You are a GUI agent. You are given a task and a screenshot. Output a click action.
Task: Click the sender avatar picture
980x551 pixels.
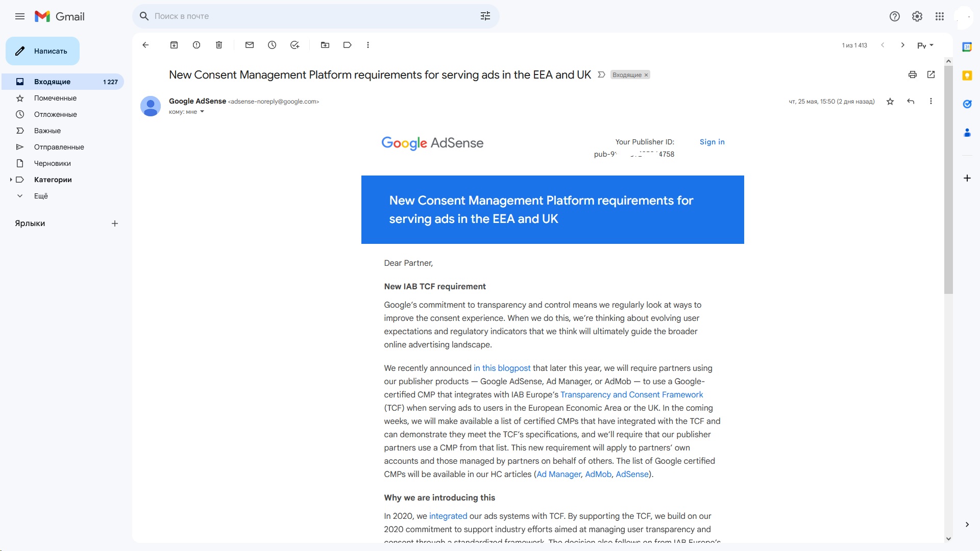coord(151,106)
